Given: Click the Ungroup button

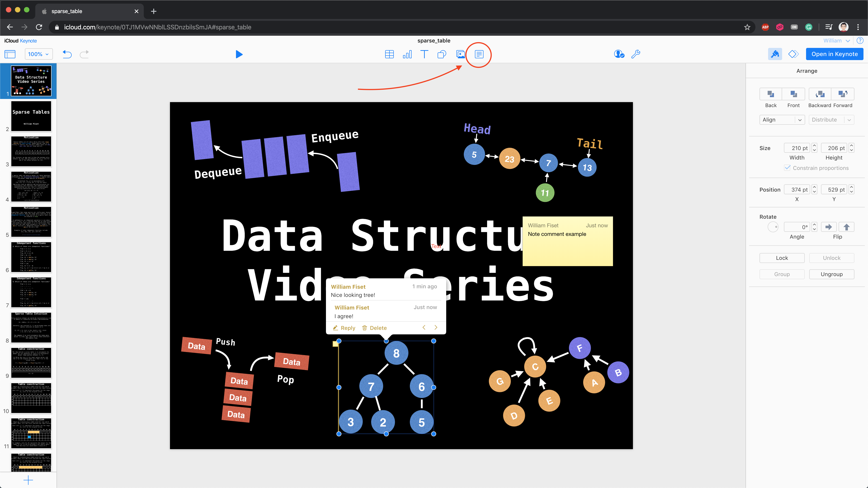Looking at the screenshot, I should coord(831,274).
